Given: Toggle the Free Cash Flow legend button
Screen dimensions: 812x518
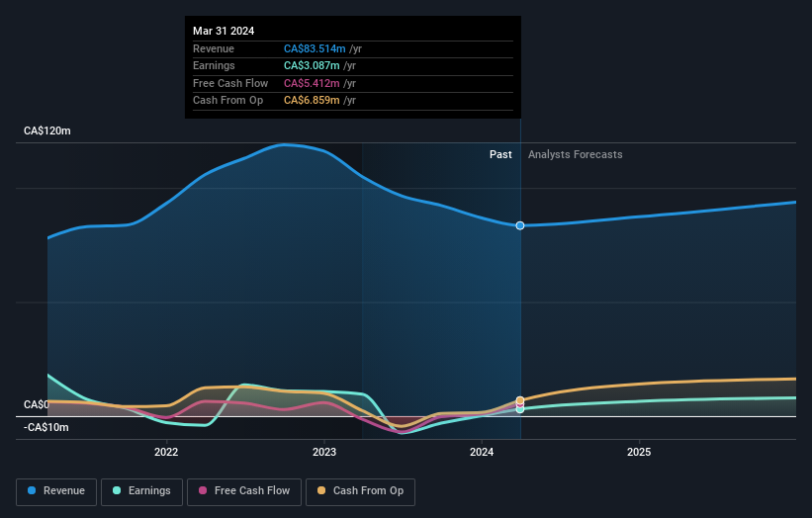Looking at the screenshot, I should click(244, 491).
